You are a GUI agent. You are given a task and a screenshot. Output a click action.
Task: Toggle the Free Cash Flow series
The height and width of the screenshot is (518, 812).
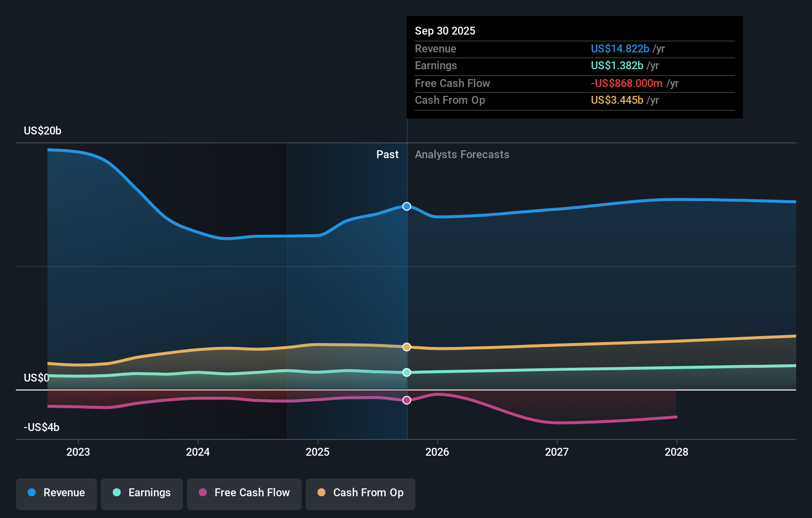244,493
